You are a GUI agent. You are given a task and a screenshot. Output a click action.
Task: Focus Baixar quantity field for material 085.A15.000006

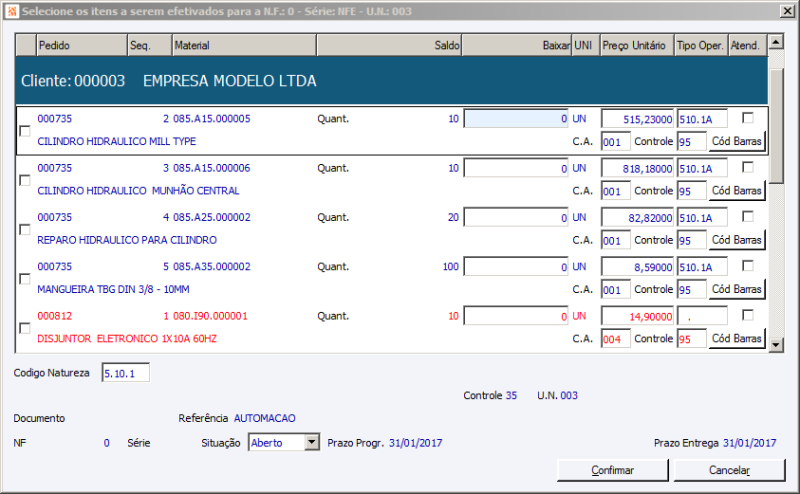(516, 168)
